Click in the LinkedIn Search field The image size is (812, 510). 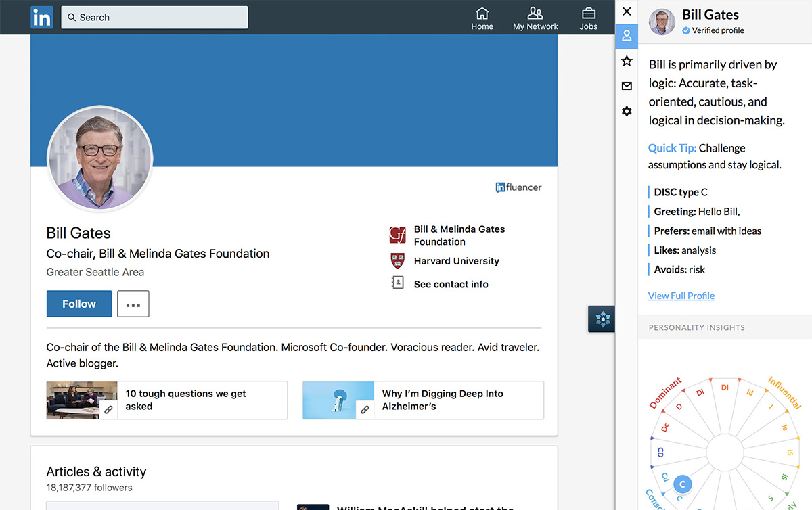click(154, 18)
